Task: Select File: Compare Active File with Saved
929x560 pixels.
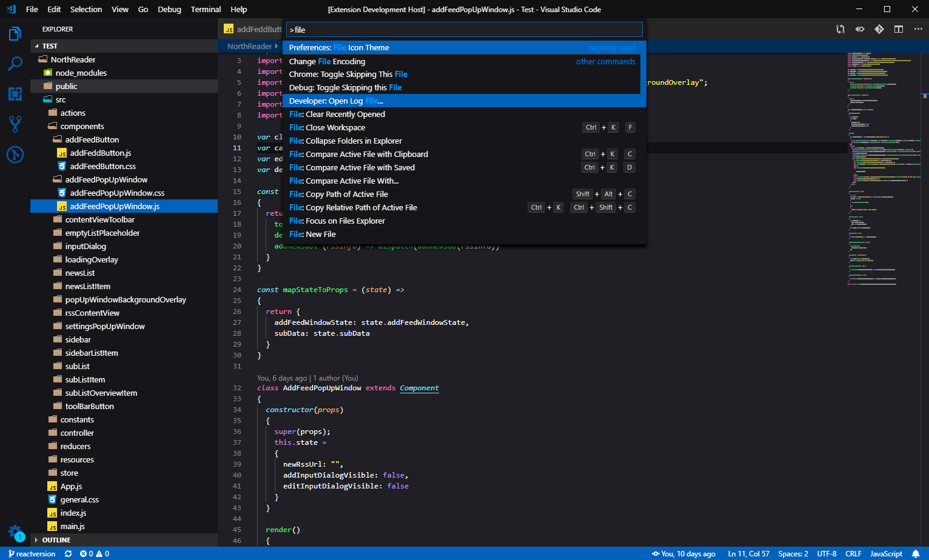Action: point(464,167)
